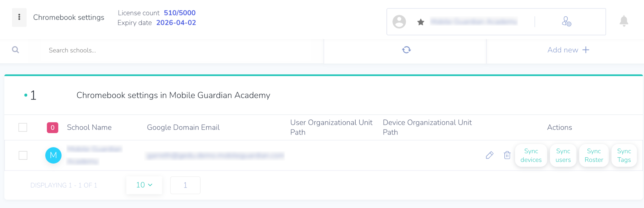Click the Sync Tags button
Image resolution: width=644 pixels, height=208 pixels.
tap(624, 155)
